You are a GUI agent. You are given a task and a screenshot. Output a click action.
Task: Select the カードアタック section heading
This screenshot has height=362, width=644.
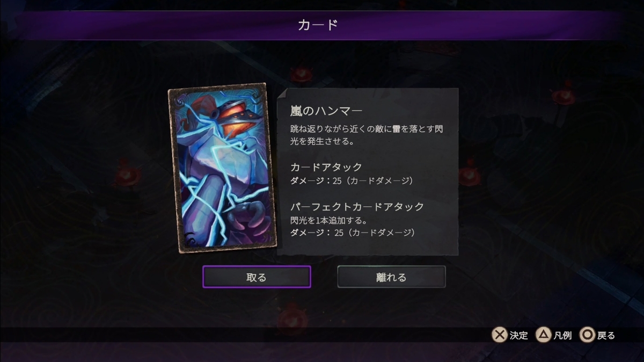click(x=326, y=167)
